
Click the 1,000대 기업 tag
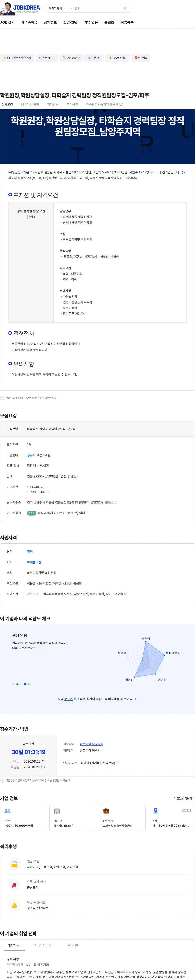pyautogui.click(x=117, y=58)
